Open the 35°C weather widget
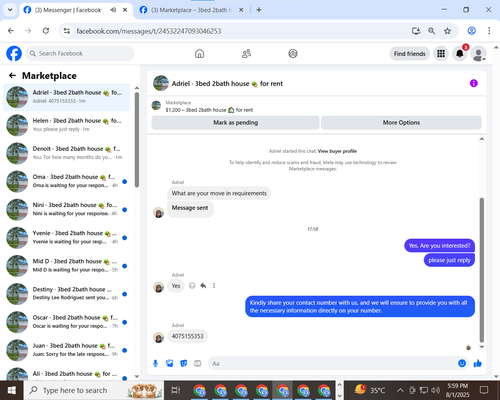Image resolution: width=500 pixels, height=400 pixels. tap(369, 390)
